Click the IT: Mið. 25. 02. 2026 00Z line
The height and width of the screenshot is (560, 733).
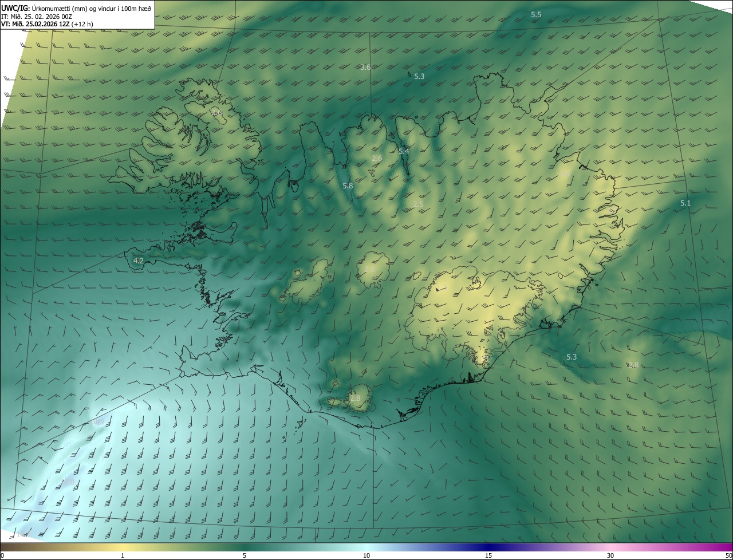pyautogui.click(x=37, y=17)
